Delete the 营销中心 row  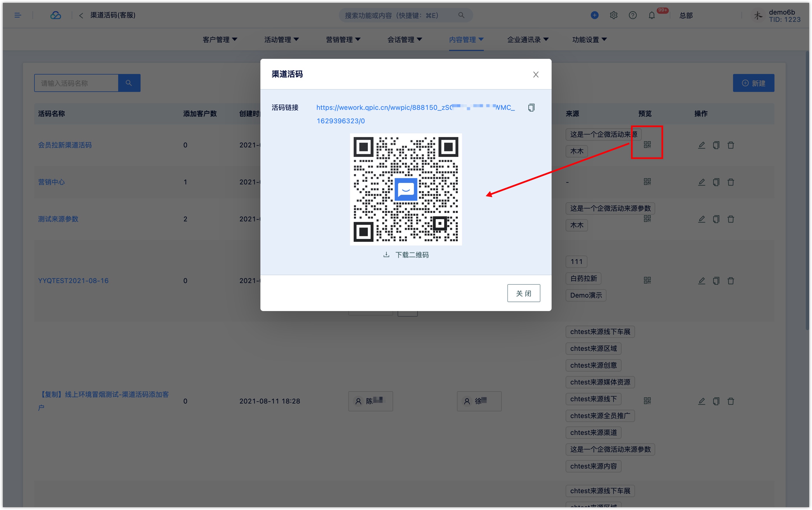(731, 182)
